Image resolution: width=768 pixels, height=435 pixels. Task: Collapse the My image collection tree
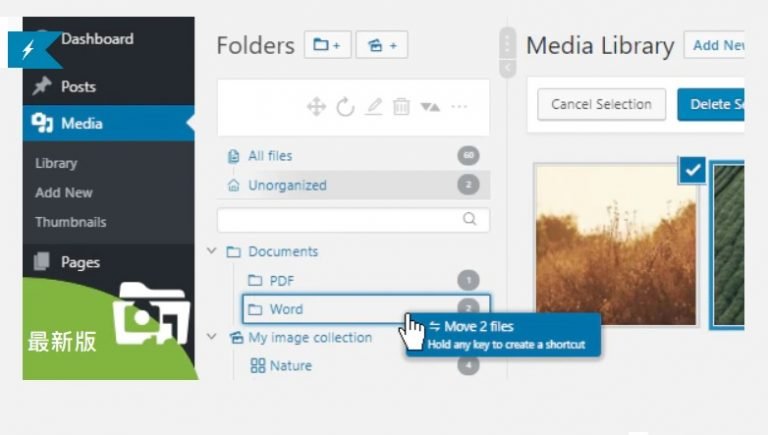coord(212,337)
